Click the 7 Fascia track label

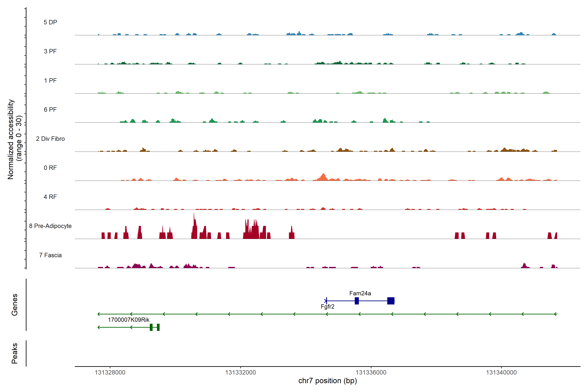(x=50, y=255)
